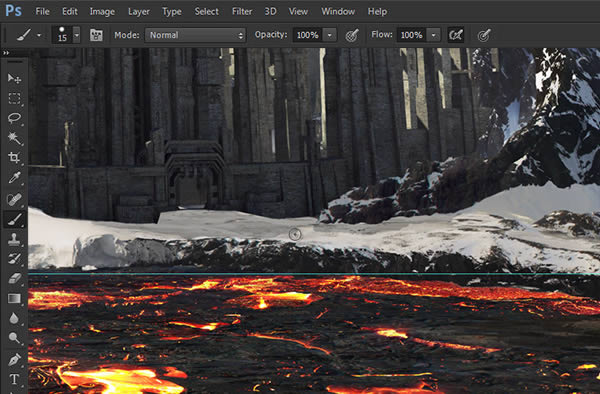Screen dimensions: 600x394
Task: Toggle pressure for brush size
Action: tap(484, 35)
